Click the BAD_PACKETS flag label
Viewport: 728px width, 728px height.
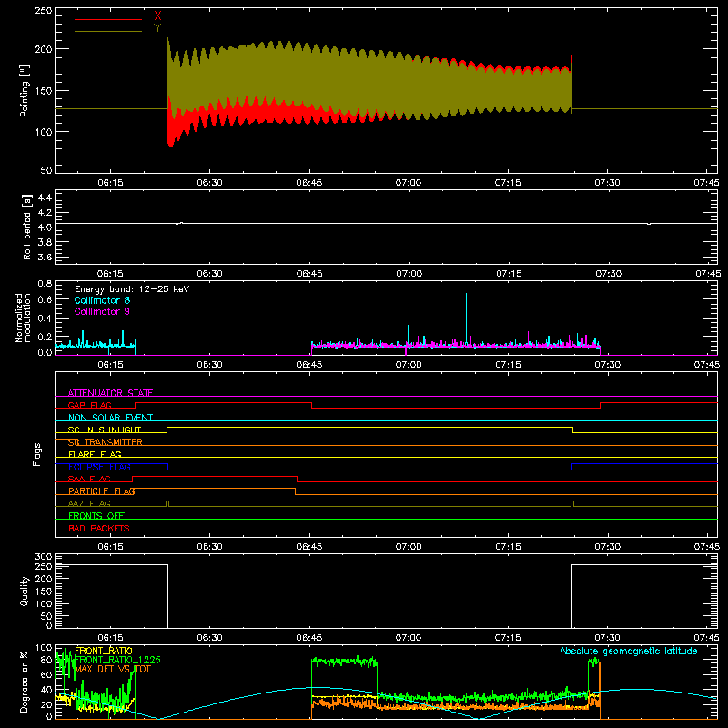coord(99,528)
